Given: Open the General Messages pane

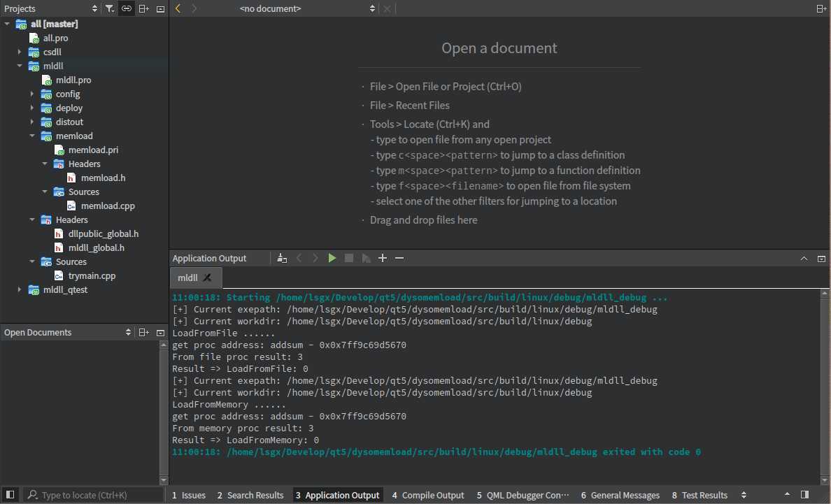Looking at the screenshot, I should (x=620, y=495).
